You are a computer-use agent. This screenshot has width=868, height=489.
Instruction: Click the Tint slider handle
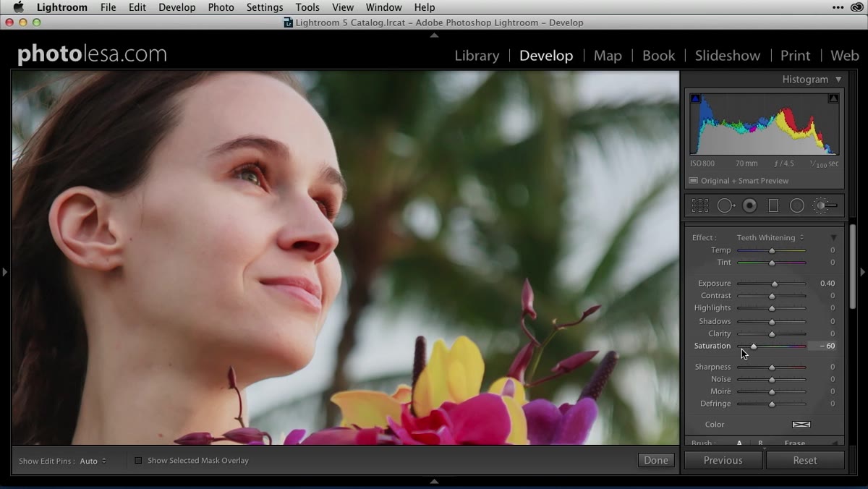(772, 263)
